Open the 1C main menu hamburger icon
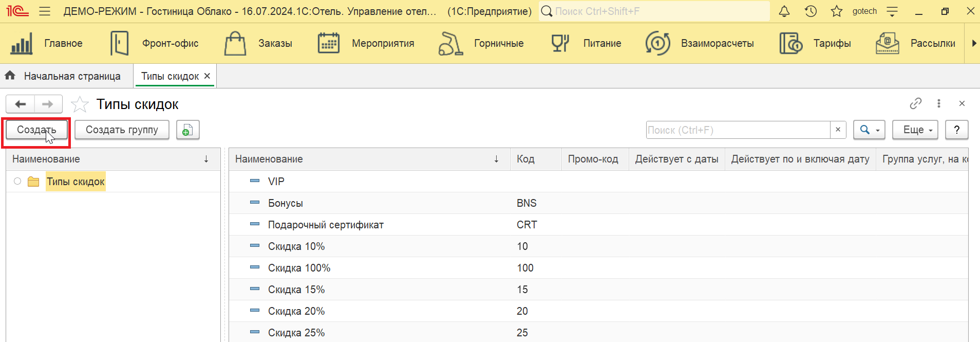 45,11
